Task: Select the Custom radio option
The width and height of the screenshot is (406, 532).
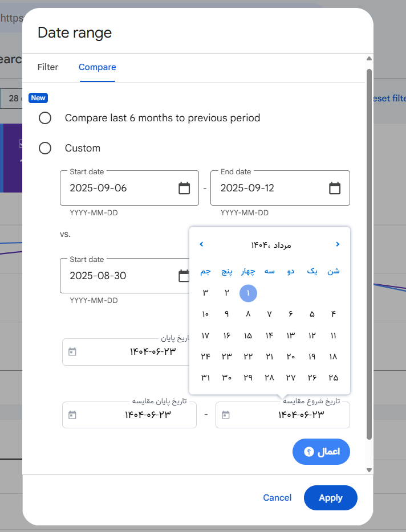Action: [45, 148]
